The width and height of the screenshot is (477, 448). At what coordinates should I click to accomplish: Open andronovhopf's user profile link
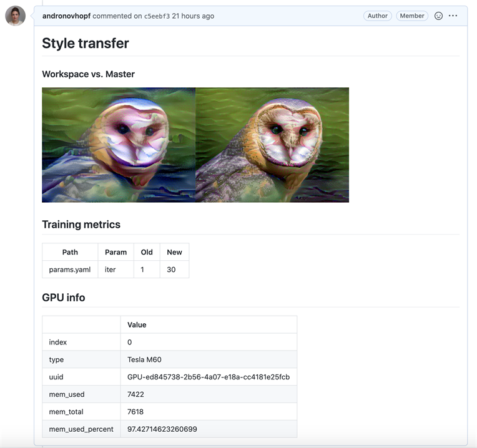point(66,16)
